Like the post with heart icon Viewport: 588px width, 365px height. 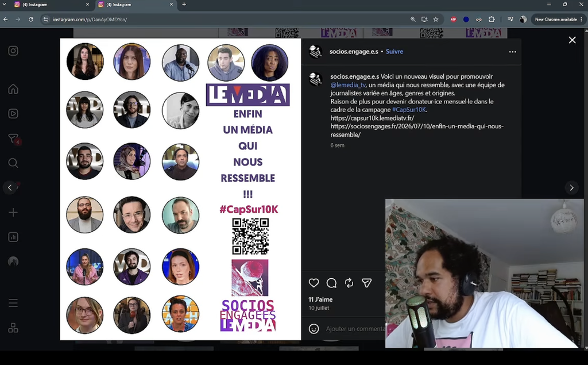(x=314, y=283)
